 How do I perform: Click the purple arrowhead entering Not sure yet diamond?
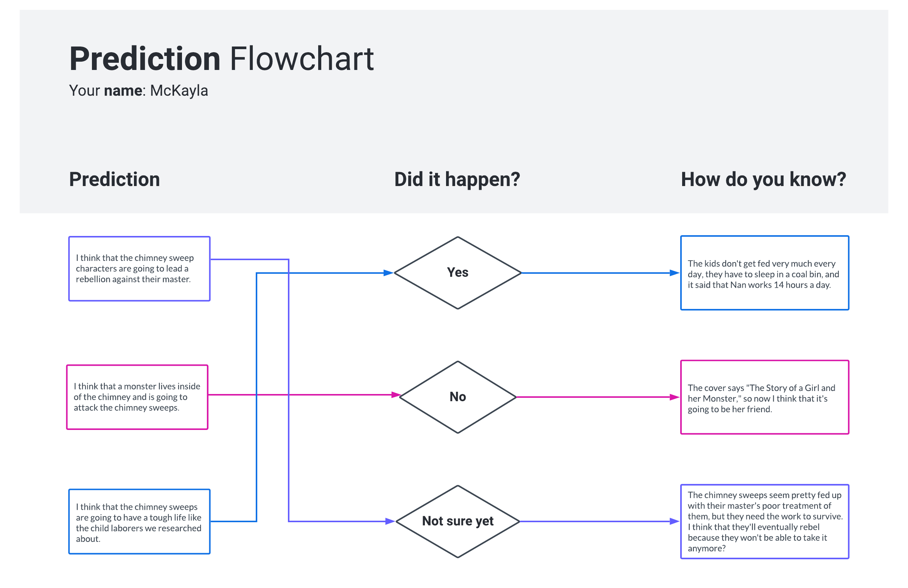pyautogui.click(x=390, y=521)
